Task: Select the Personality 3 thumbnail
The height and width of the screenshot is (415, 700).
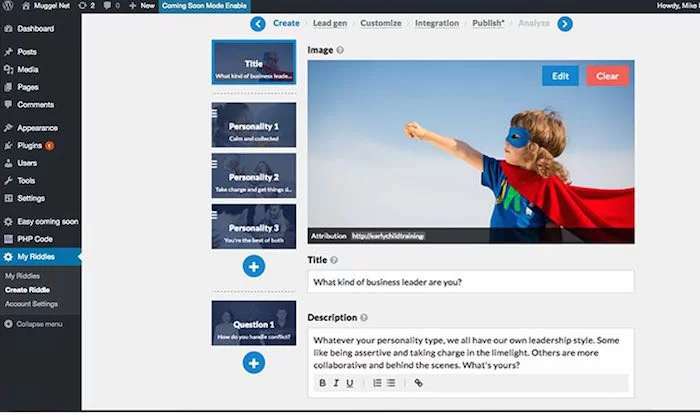Action: (254, 227)
